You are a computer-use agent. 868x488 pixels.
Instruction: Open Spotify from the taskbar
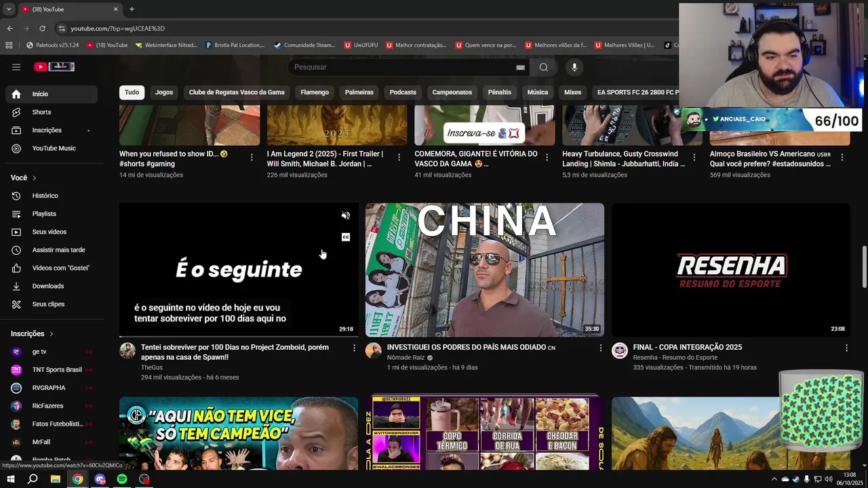tap(122, 479)
